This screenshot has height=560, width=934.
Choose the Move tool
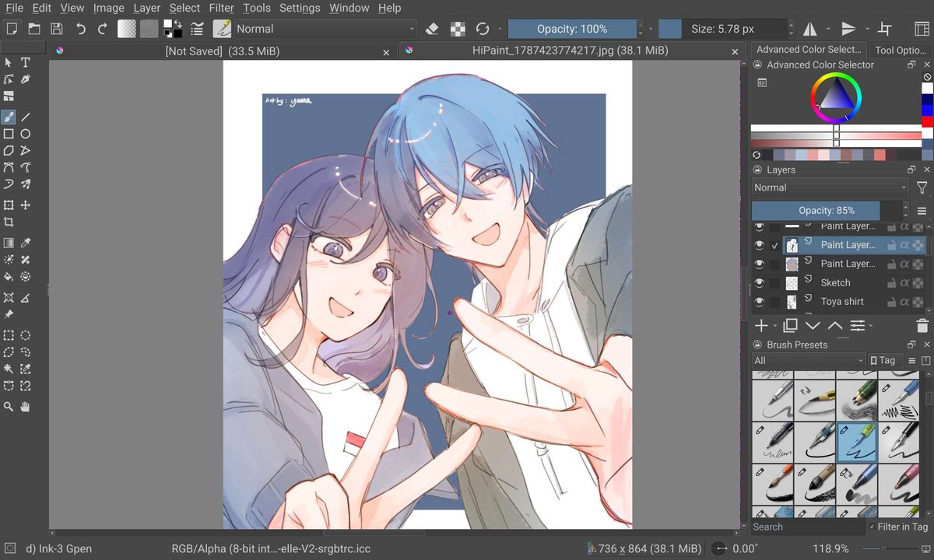click(x=26, y=205)
